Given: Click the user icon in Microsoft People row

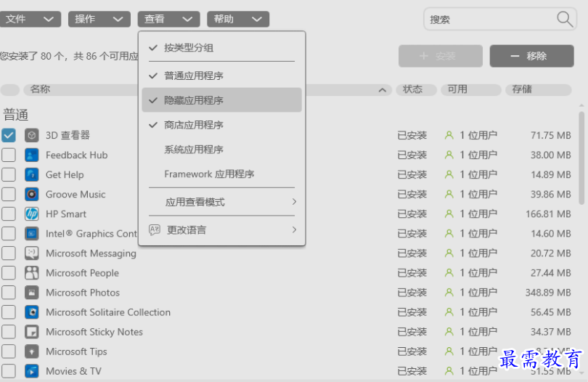Looking at the screenshot, I should pos(449,273).
